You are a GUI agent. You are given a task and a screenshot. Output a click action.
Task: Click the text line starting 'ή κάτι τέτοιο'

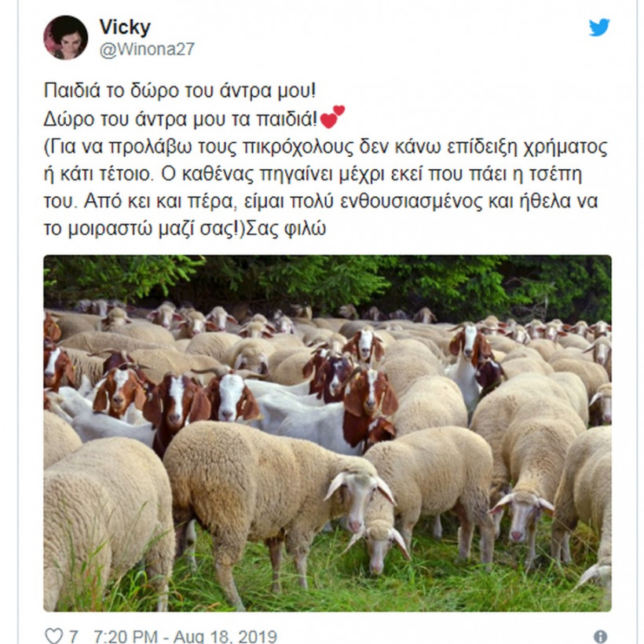[313, 174]
